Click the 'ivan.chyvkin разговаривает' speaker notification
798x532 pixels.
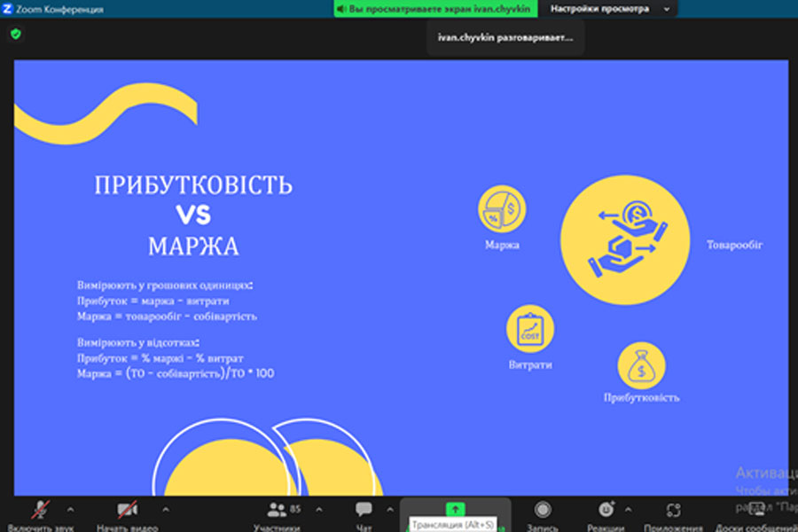505,37
